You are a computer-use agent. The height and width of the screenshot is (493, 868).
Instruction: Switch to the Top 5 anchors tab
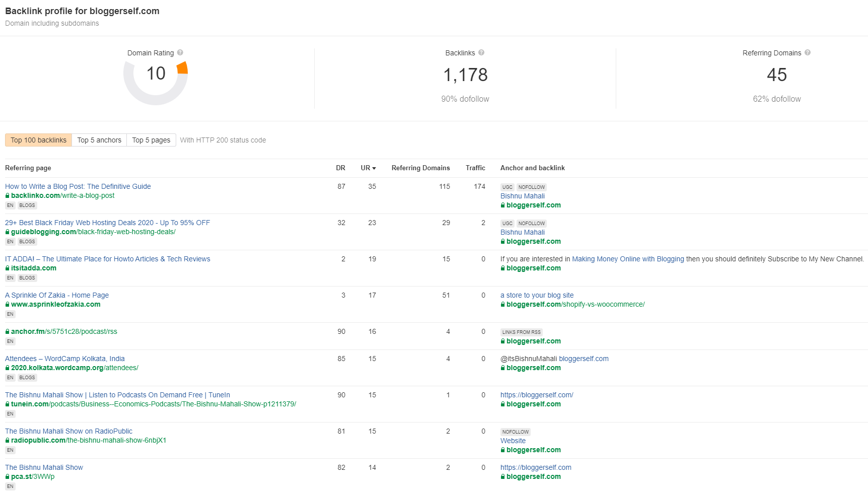[x=99, y=140]
